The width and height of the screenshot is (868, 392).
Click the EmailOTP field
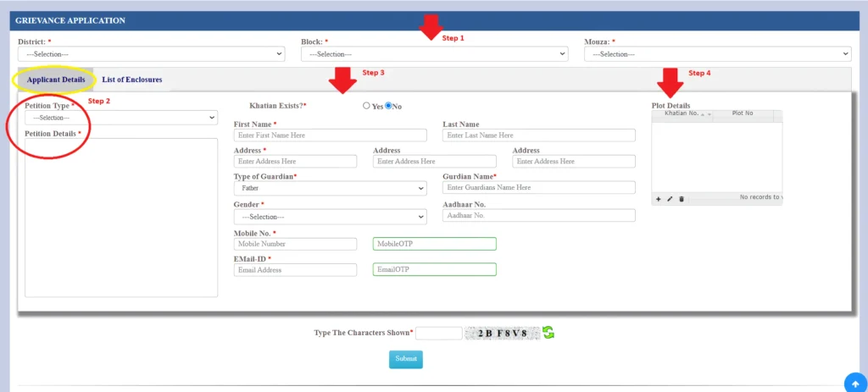click(435, 270)
